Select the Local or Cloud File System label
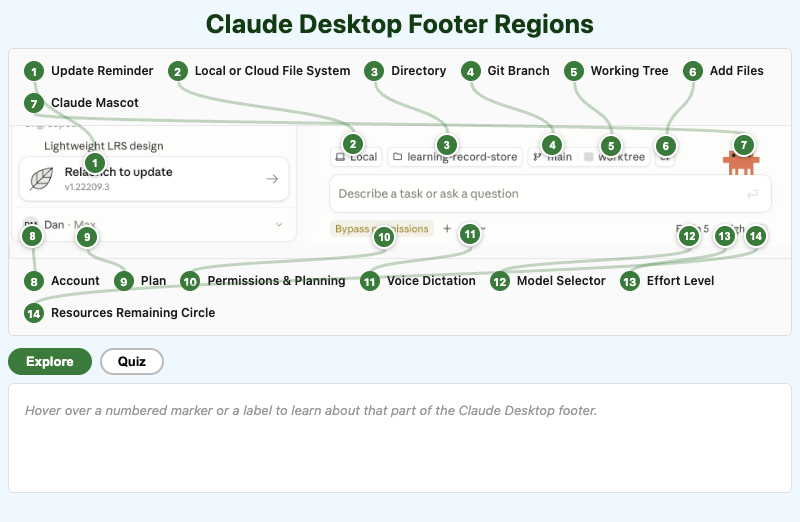The width and height of the screenshot is (800, 522). coord(272,71)
